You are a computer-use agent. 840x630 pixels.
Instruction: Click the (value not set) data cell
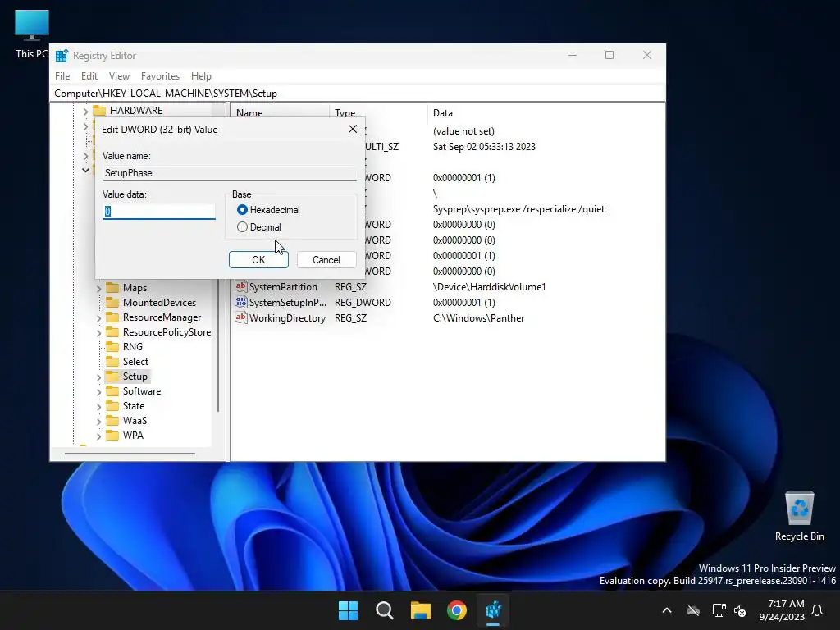coord(463,131)
